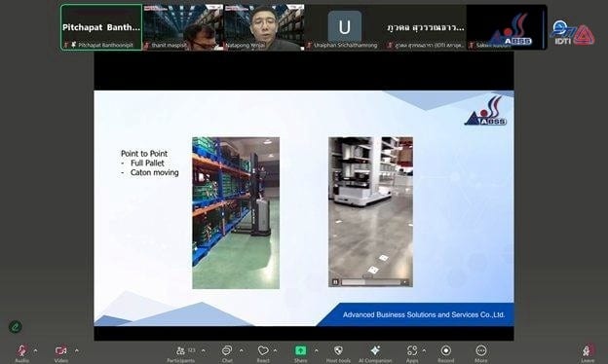Open the React heart icon

[263, 350]
